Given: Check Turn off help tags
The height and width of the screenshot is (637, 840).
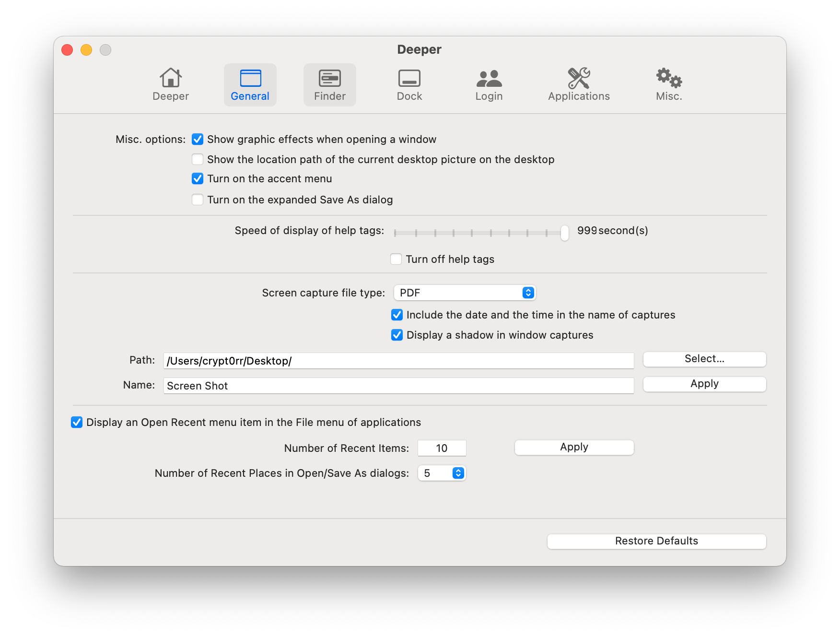Looking at the screenshot, I should (396, 260).
